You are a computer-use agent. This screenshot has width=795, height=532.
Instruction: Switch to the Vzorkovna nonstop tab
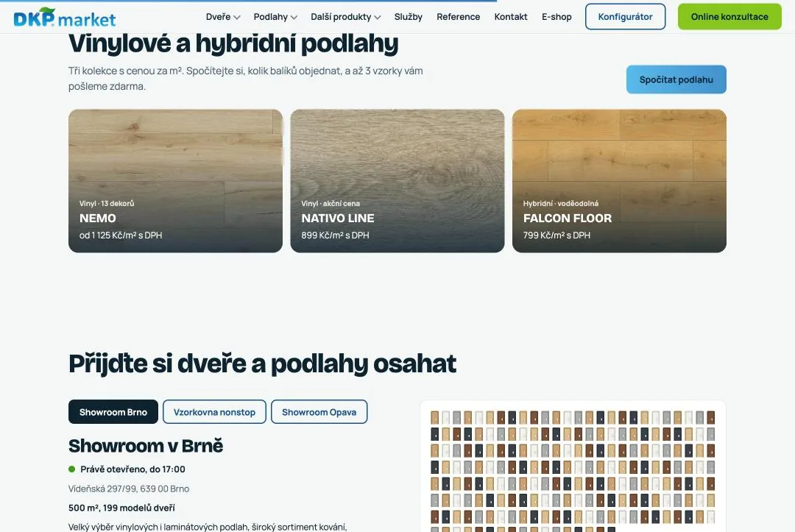coord(214,412)
